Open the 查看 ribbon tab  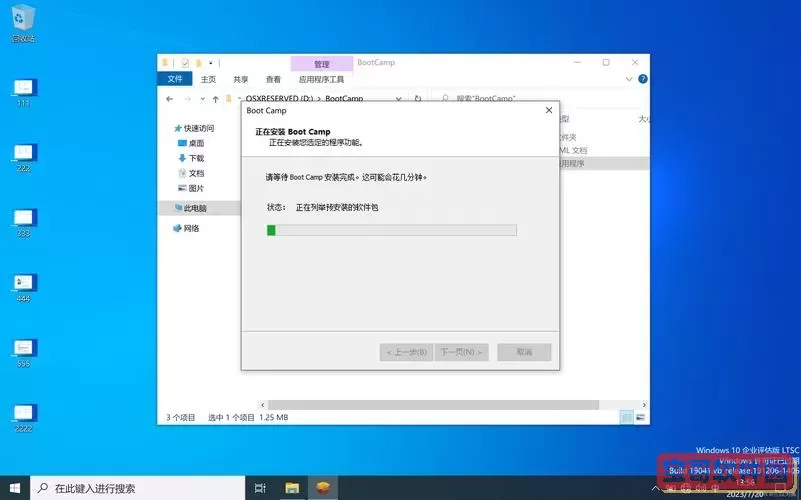coord(273,79)
